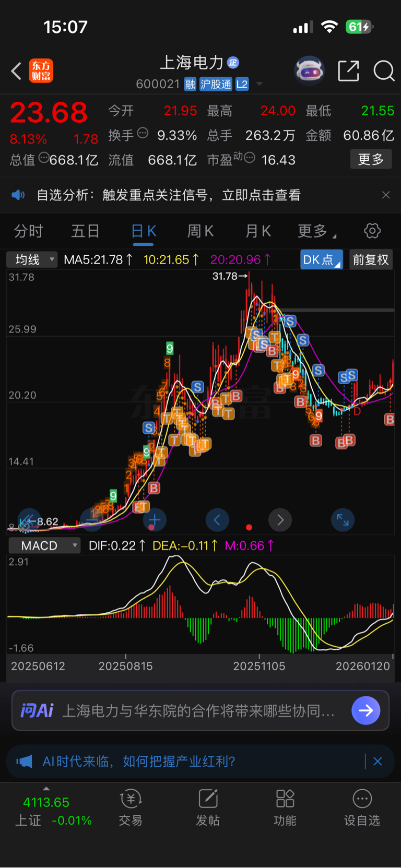This screenshot has width=401, height=868.
Task: Tap the yellow MA10 21.65 label
Action: coord(171,259)
